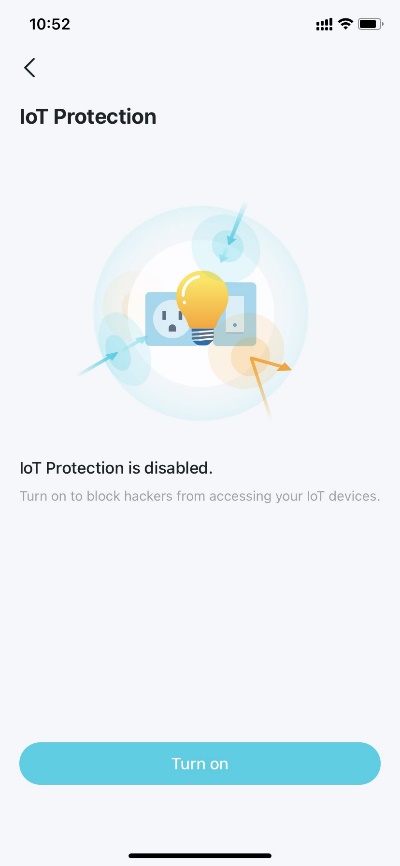Tap the Turn on button
Viewport: 400px width, 866px height.
[200, 763]
